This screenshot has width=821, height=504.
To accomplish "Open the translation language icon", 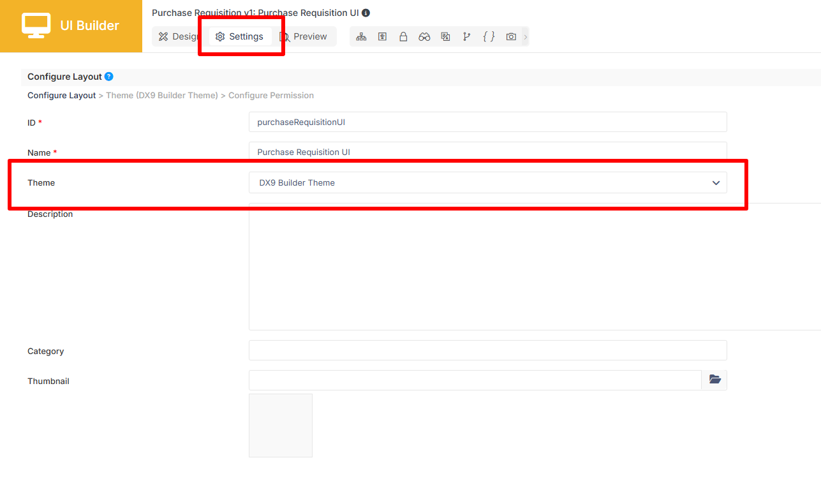I will pyautogui.click(x=446, y=36).
